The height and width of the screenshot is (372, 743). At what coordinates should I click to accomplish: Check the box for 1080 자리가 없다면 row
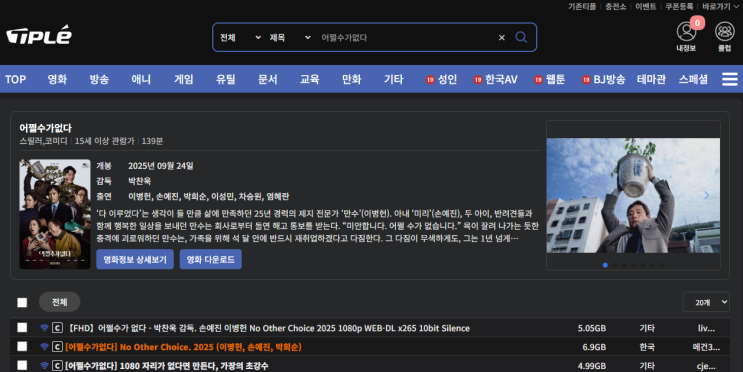22,365
